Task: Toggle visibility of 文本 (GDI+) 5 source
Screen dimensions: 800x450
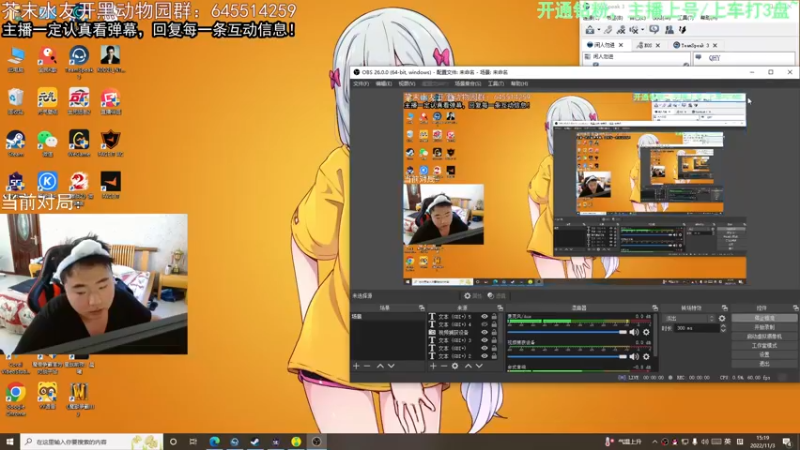Action: 484,316
